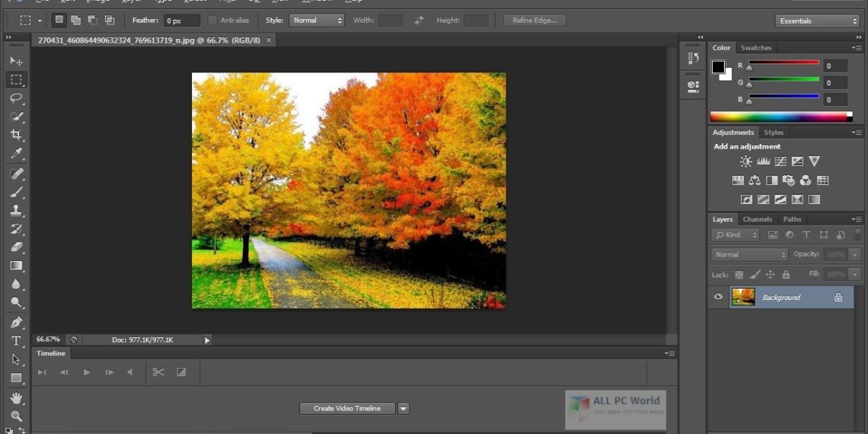Toggle Lock position in Layers panel
This screenshot has width=868, height=434.
(770, 274)
